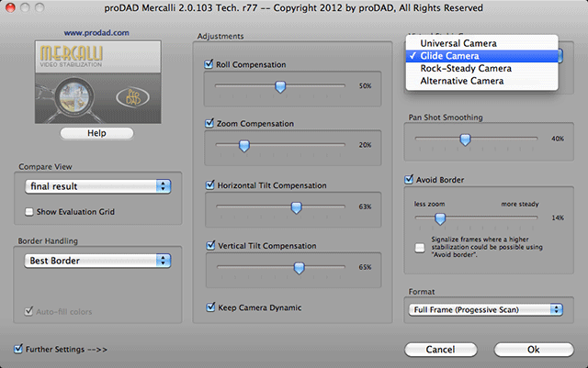588x368 pixels.
Task: Toggle the Auto-fill colors checkbox
Action: click(x=28, y=311)
